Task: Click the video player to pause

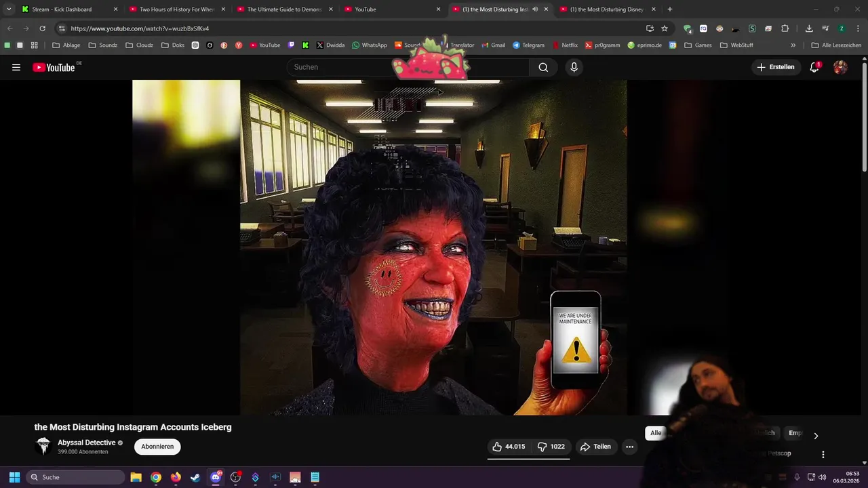Action: (x=380, y=247)
